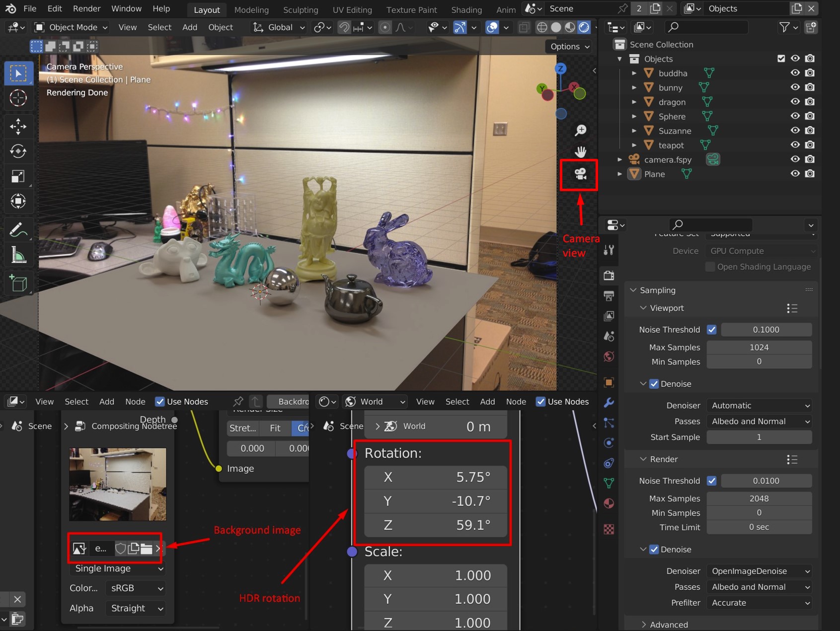Image resolution: width=840 pixels, height=631 pixels.
Task: Hide the bunny object with eye icon
Action: click(795, 87)
